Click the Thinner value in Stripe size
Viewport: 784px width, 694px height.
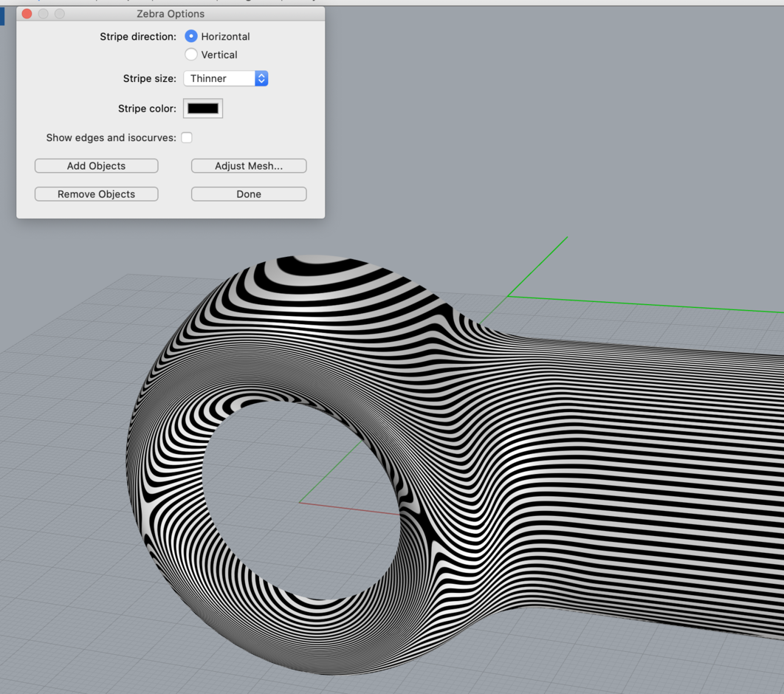coord(210,78)
